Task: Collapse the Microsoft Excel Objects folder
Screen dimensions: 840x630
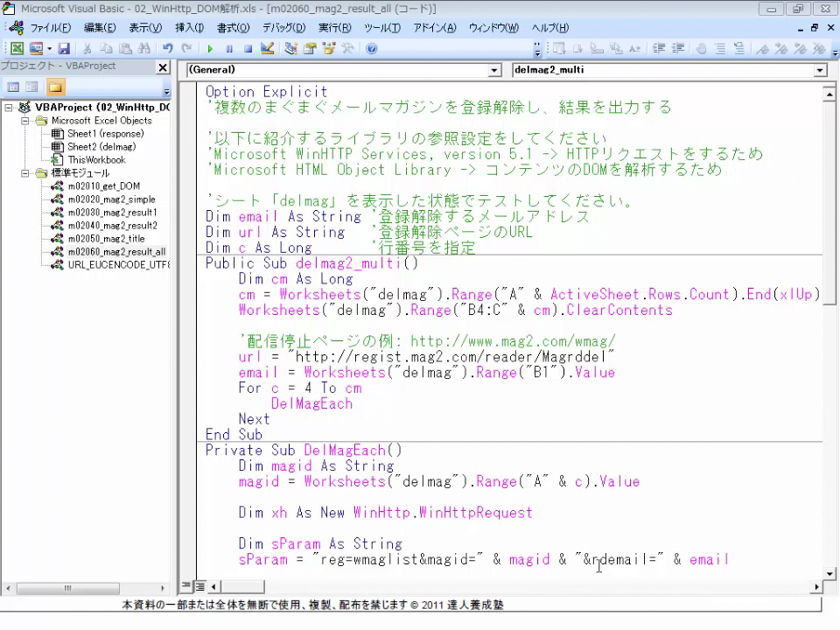Action: click(26, 121)
